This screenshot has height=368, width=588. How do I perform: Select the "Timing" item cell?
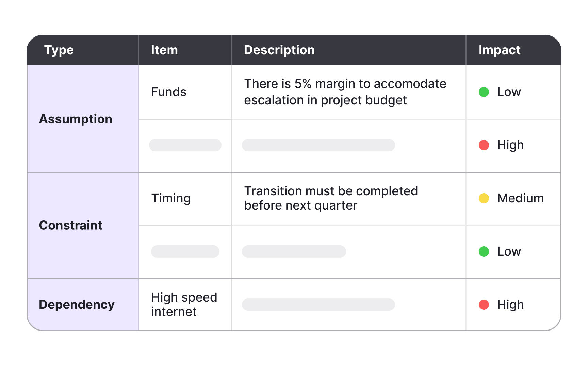(171, 198)
